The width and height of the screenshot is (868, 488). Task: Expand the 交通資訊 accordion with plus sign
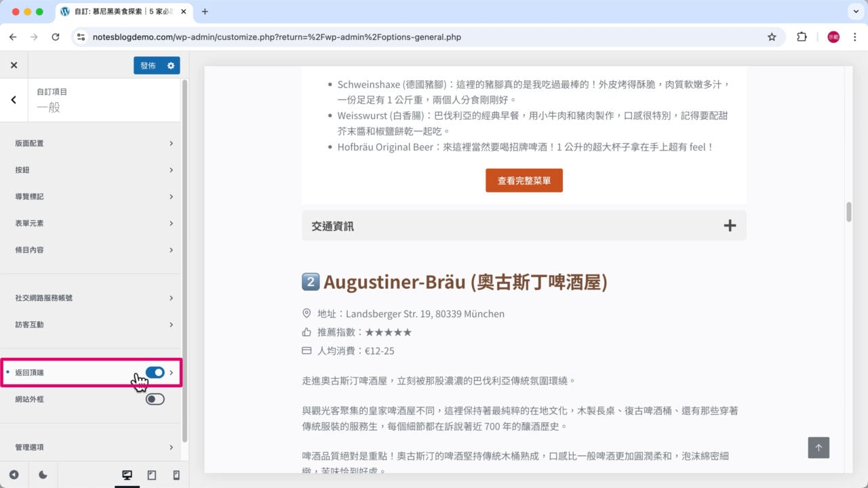(x=730, y=225)
